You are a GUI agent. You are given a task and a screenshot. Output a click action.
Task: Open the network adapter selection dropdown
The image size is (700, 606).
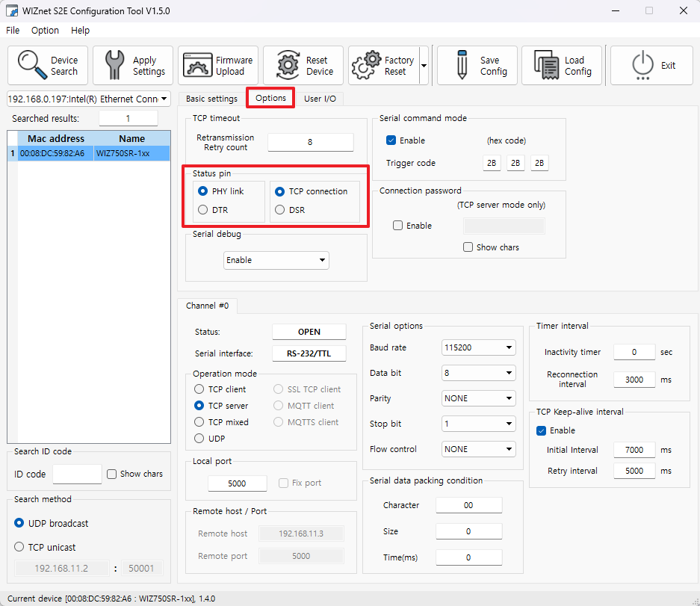(88, 99)
